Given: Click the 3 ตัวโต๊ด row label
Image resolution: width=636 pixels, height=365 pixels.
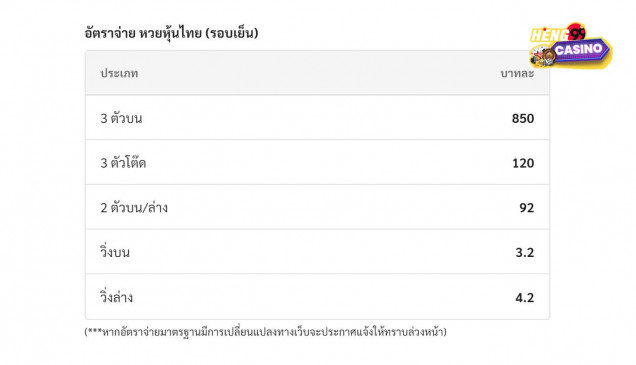Looking at the screenshot, I should click(123, 163).
